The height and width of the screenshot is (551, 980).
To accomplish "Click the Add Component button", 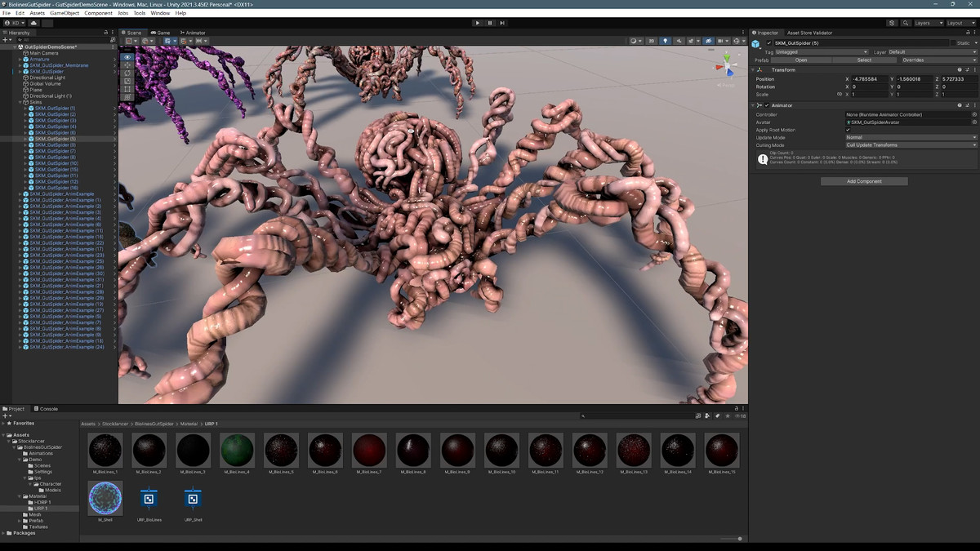I will tap(864, 181).
